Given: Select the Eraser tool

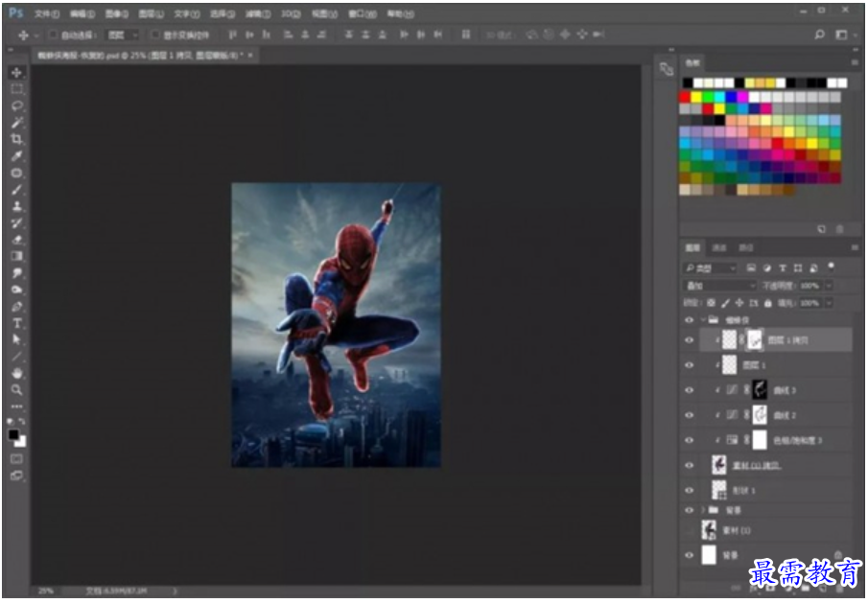Looking at the screenshot, I should pos(16,240).
